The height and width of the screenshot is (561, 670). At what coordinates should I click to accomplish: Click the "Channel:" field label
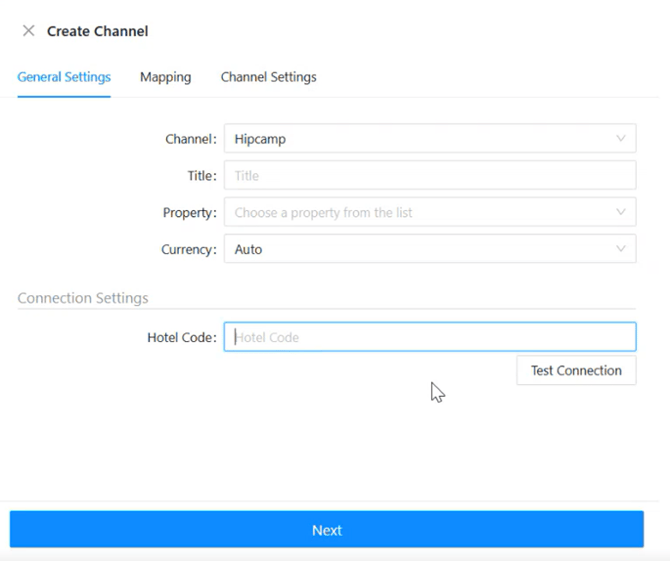(190, 139)
